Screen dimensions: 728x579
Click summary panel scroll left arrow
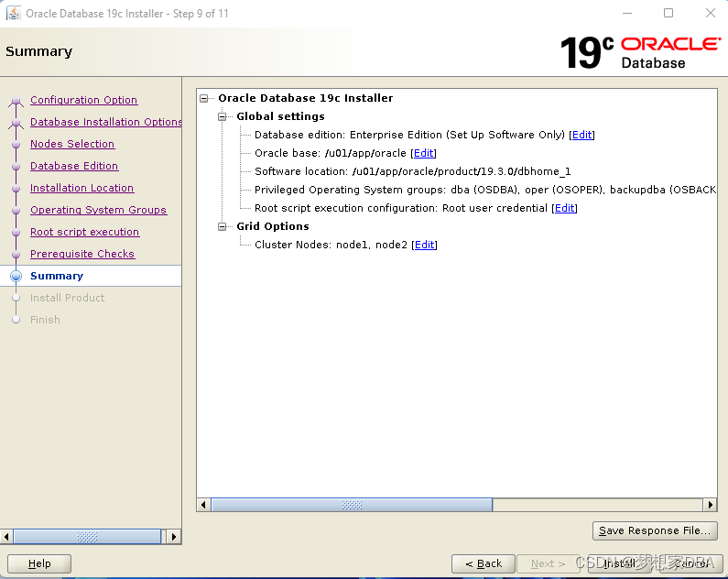[203, 505]
